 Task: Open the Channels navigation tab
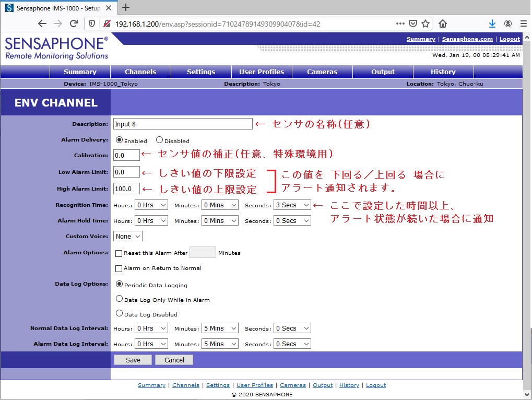[140, 72]
